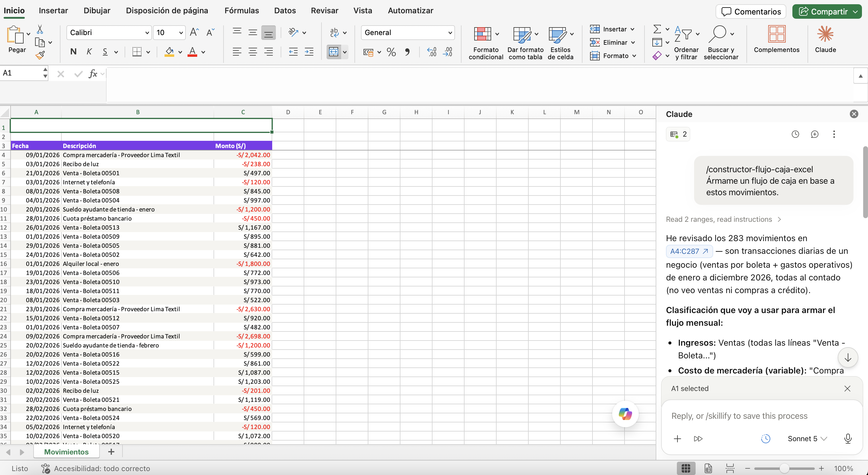Toggle Merge and Center button
Viewport: 868px width, 475px height.
(x=334, y=52)
